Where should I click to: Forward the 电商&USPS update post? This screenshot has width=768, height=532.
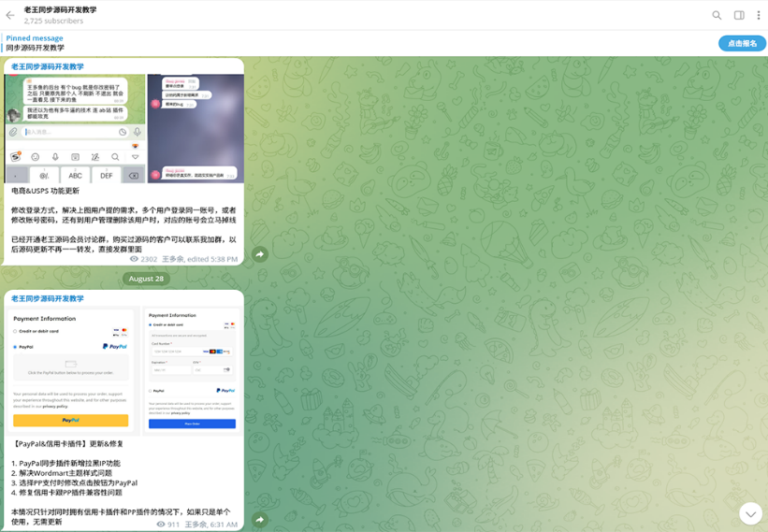coord(260,254)
